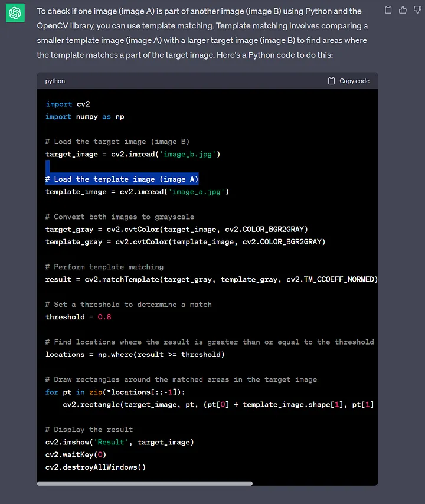Image resolution: width=425 pixels, height=504 pixels.
Task: Click comment '# Load the target image (image B)'
Action: point(117,142)
